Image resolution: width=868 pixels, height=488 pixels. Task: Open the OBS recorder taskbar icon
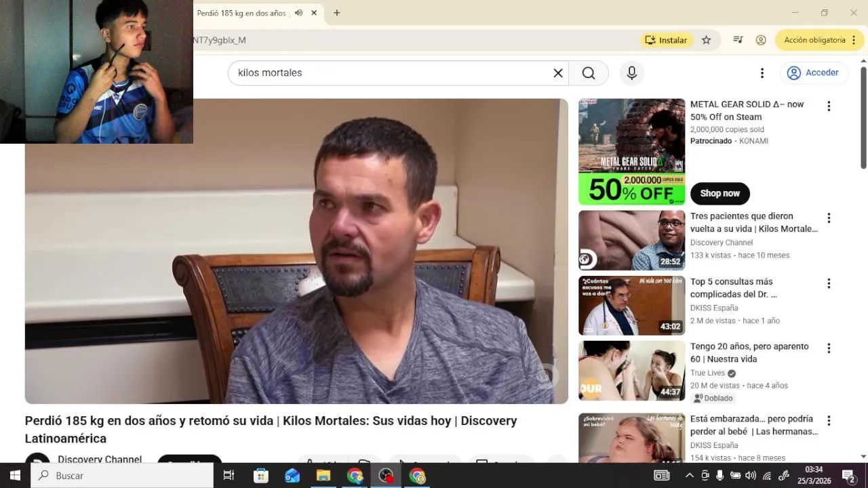[386, 476]
